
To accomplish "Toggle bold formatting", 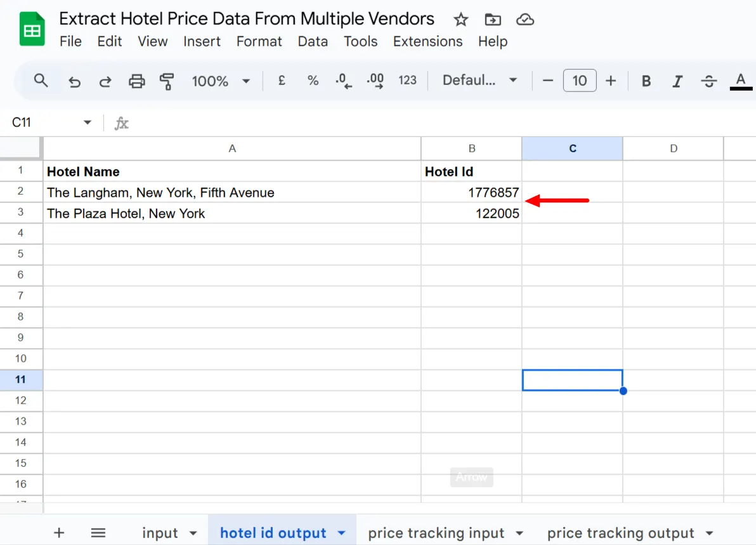I will 646,81.
